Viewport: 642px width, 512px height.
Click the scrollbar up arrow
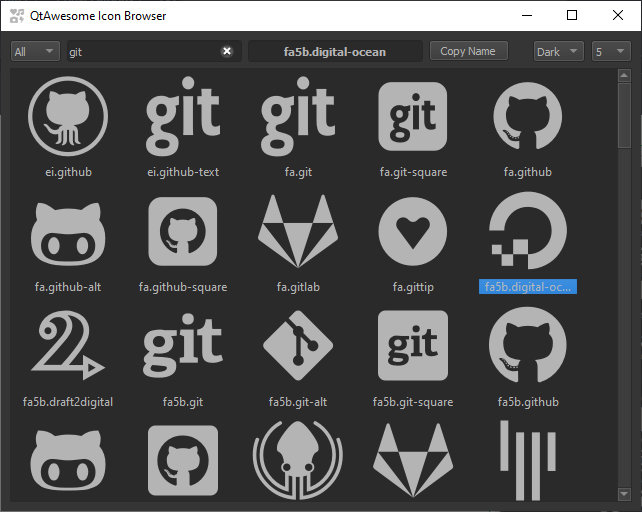click(x=624, y=75)
